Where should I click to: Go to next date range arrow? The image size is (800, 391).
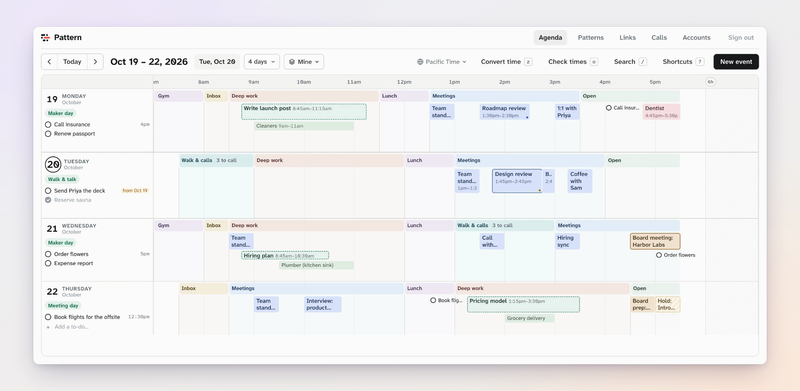point(95,62)
